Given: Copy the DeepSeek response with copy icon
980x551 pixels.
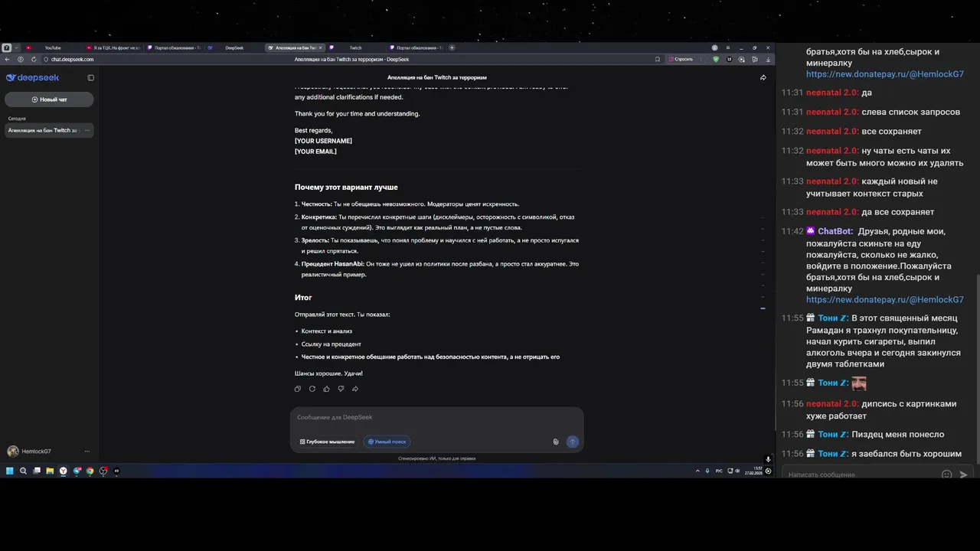Looking at the screenshot, I should 298,389.
